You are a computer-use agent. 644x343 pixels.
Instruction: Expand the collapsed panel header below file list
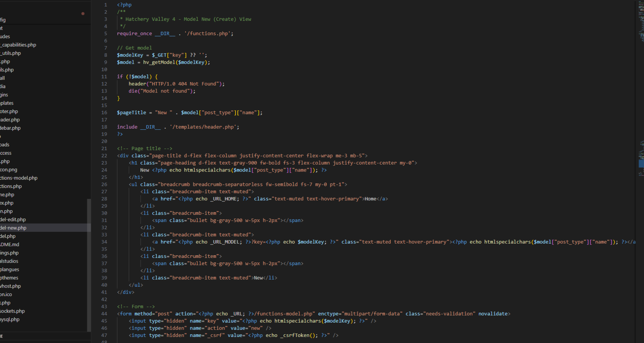click(x=34, y=336)
